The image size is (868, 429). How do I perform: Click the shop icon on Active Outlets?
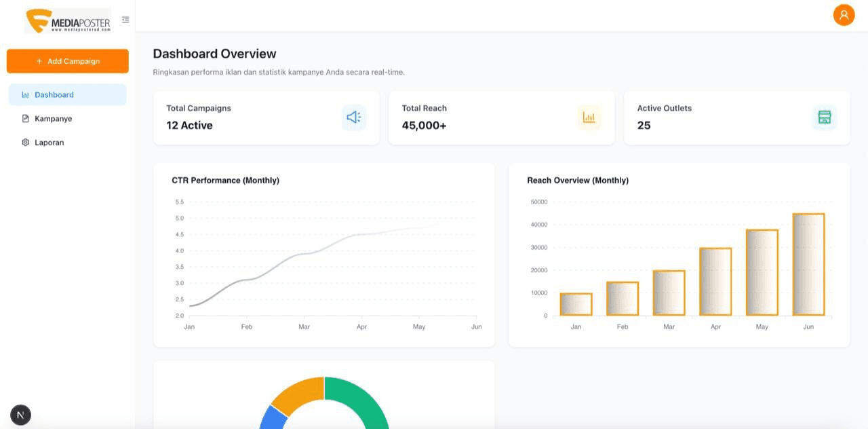tap(824, 117)
